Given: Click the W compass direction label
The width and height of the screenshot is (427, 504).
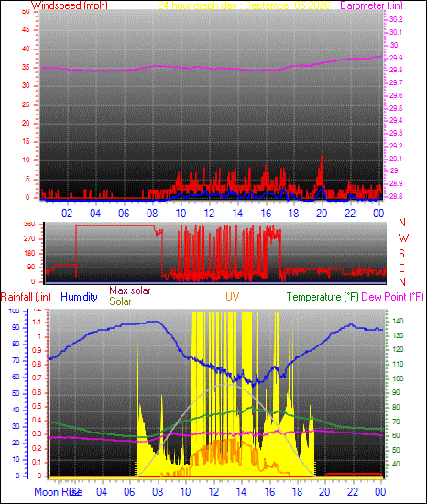Looking at the screenshot, I should click(403, 238).
